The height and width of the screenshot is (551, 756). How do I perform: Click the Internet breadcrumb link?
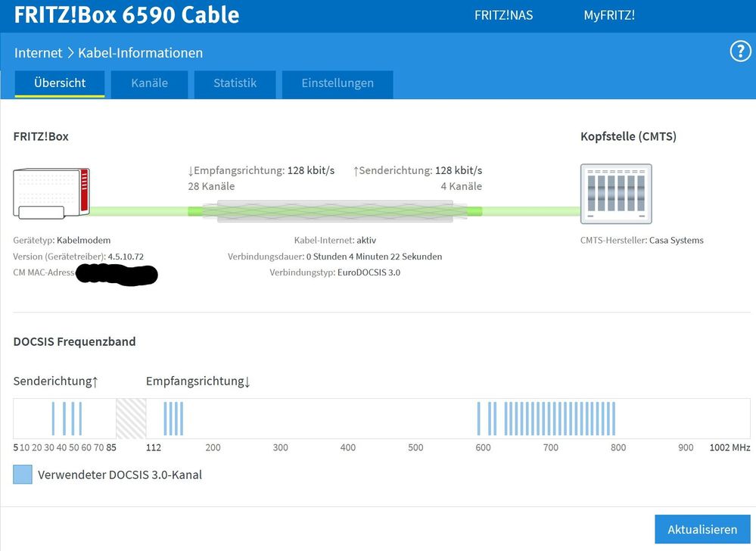point(38,52)
